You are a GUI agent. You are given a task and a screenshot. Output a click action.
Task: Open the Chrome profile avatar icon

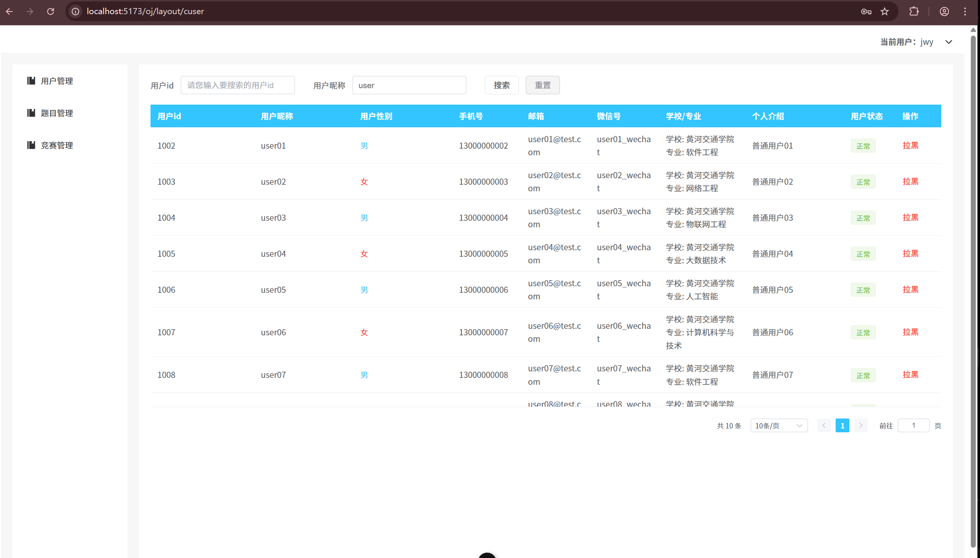944,11
